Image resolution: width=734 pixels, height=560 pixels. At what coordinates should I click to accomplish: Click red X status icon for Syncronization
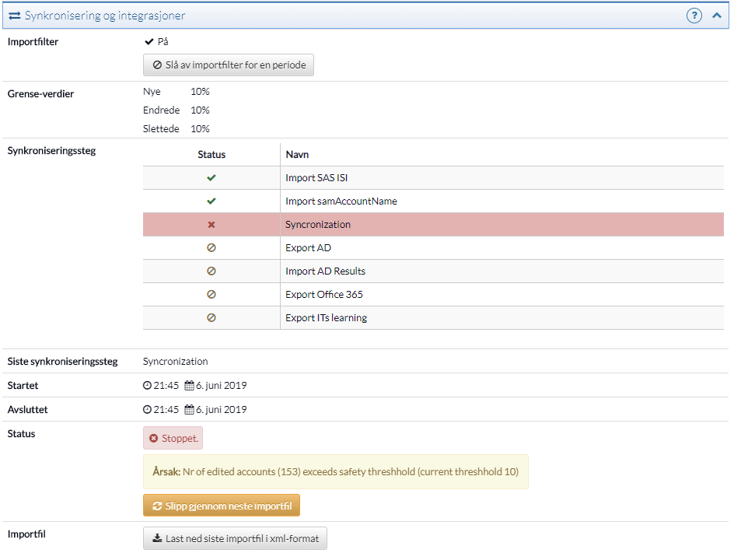coord(211,225)
